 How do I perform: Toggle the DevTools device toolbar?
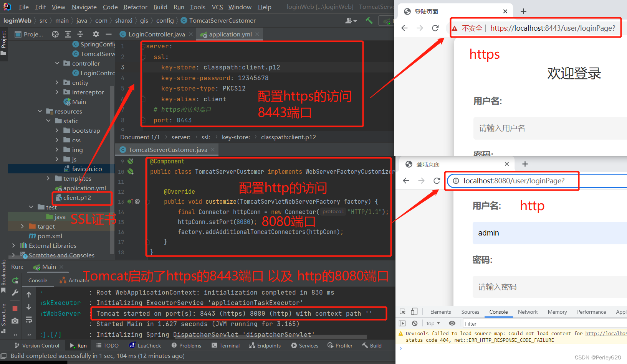(414, 311)
